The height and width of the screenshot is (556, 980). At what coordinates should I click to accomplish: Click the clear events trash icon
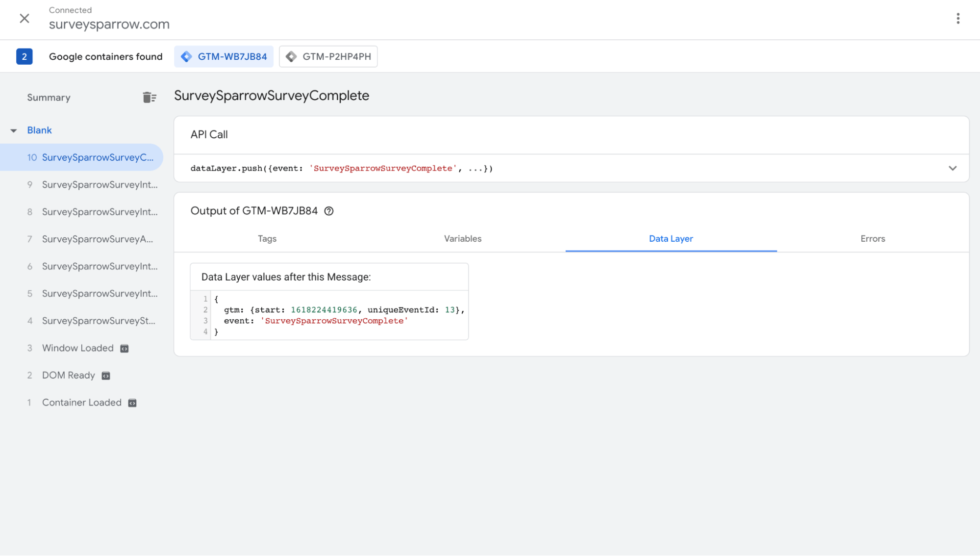coord(150,98)
